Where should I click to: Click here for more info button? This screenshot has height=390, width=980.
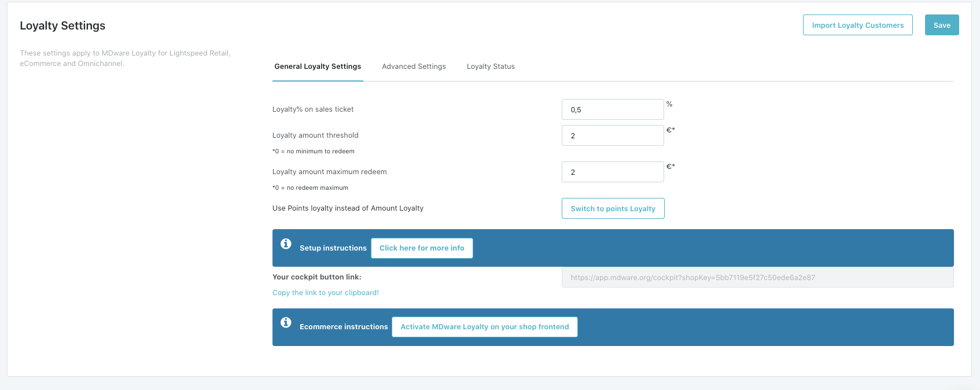tap(422, 248)
